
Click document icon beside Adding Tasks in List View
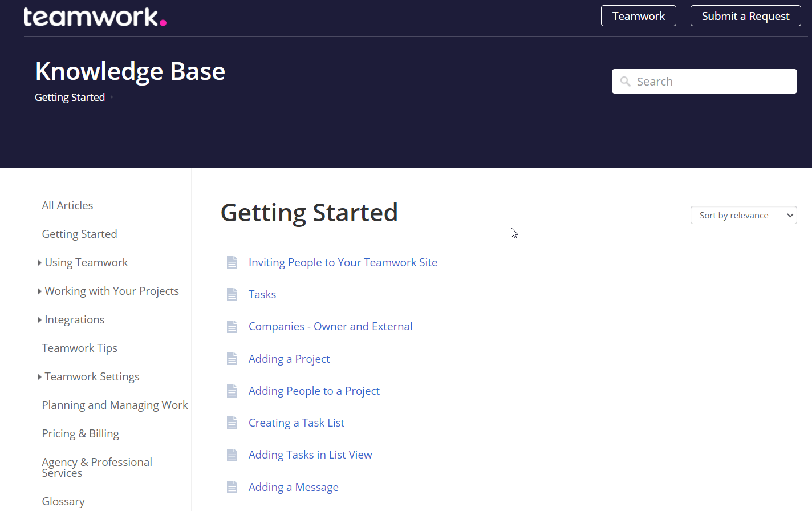coord(232,455)
